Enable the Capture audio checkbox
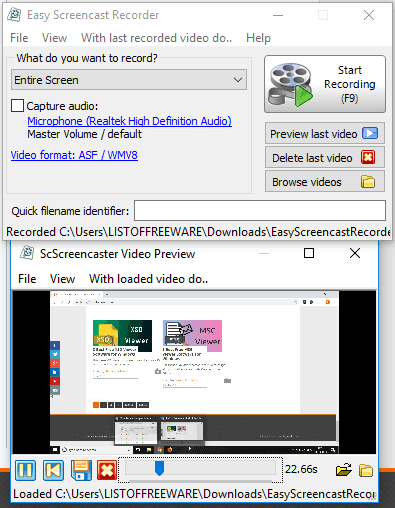 click(x=17, y=106)
